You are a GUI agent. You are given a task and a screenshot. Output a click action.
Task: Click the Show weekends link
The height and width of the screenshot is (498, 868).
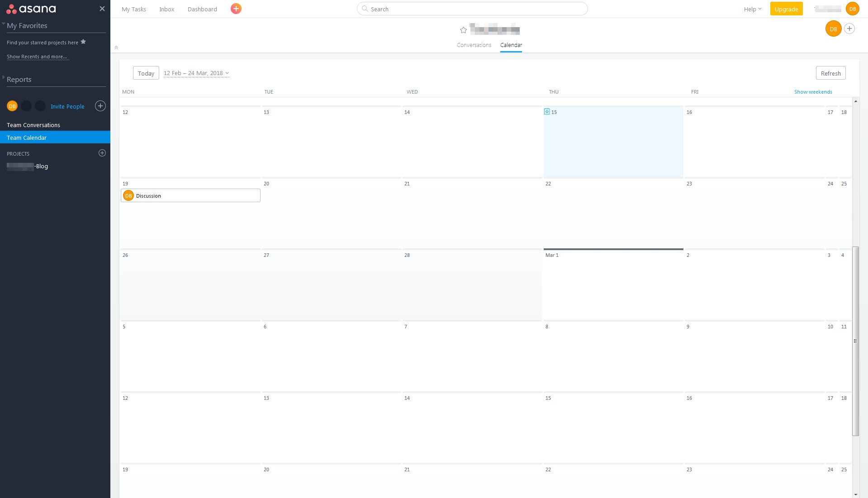[813, 92]
